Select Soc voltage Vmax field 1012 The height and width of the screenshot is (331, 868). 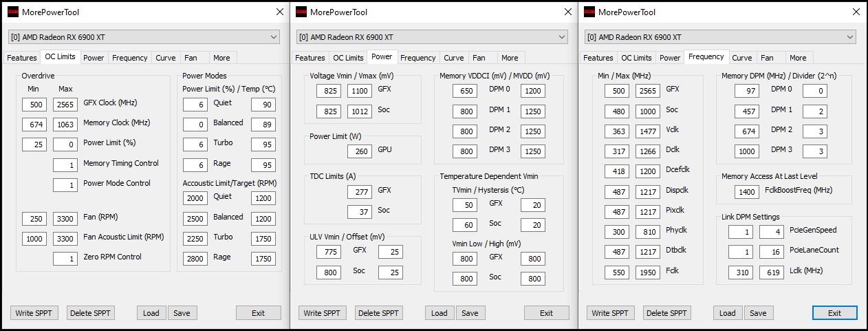click(x=360, y=111)
